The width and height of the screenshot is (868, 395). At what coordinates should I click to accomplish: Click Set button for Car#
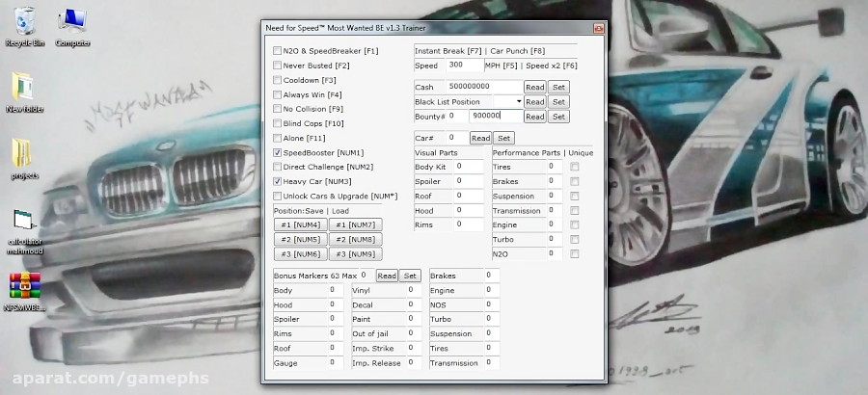click(503, 139)
